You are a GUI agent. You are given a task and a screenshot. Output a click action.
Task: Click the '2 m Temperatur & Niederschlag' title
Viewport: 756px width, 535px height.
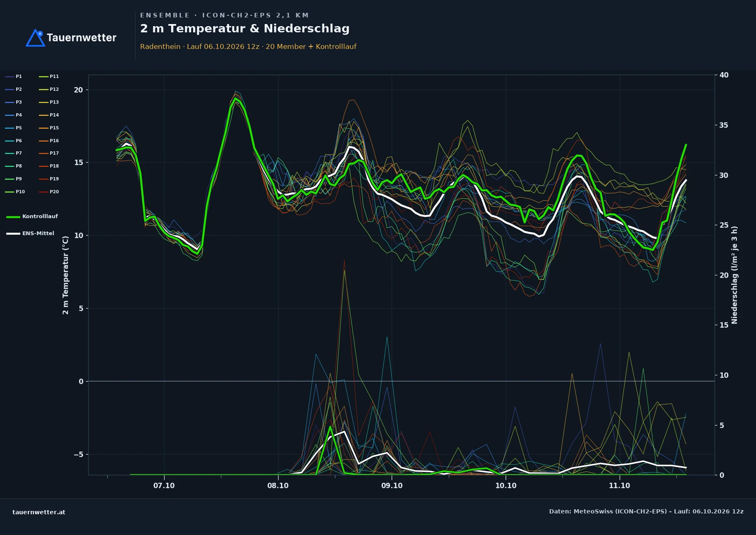click(245, 29)
